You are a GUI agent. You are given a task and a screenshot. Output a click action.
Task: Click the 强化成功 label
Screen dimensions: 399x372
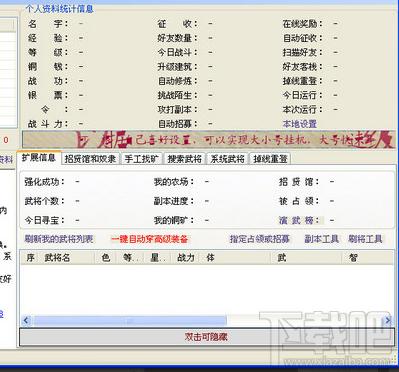pyautogui.click(x=45, y=182)
